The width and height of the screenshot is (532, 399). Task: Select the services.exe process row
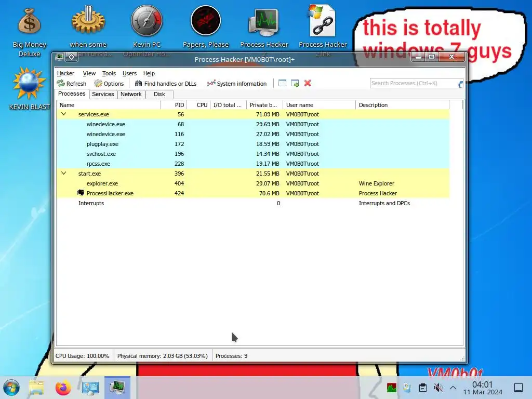(253, 114)
